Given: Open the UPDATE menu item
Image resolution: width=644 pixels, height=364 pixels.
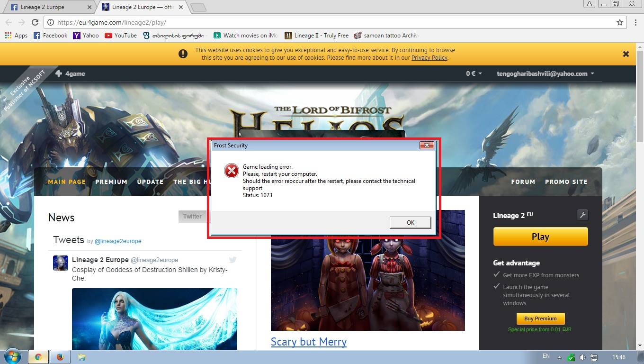Looking at the screenshot, I should tap(150, 182).
